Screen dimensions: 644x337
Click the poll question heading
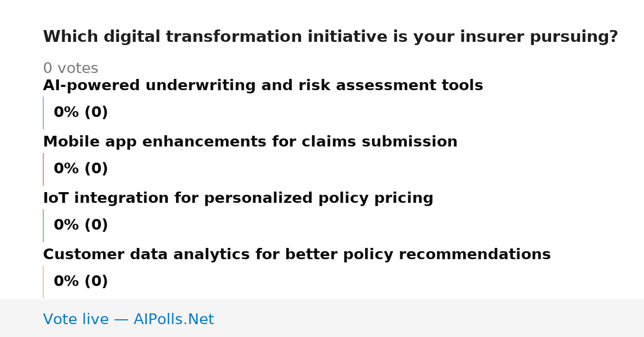click(330, 37)
